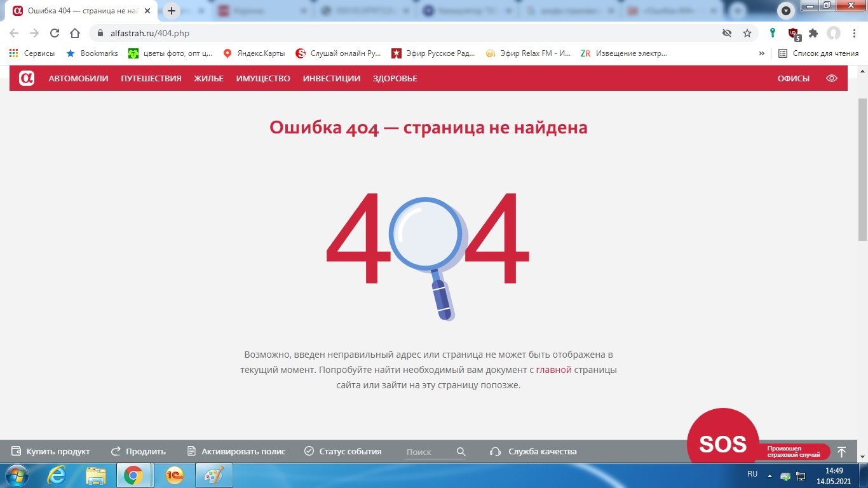Viewport: 868px width, 488px height.
Task: Open the Chrome extensions puzzle icon
Action: click(813, 33)
